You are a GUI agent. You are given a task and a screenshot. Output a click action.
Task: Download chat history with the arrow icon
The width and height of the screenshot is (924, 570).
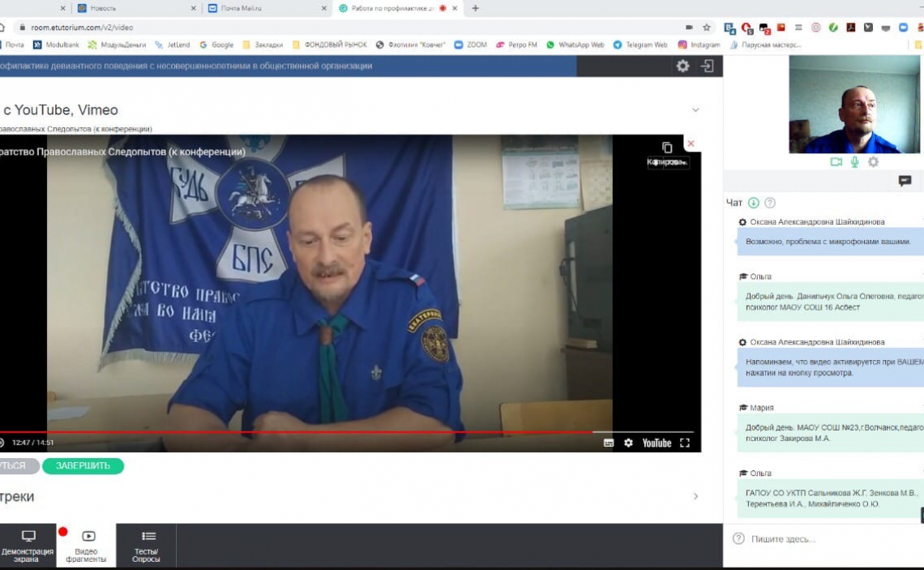754,203
